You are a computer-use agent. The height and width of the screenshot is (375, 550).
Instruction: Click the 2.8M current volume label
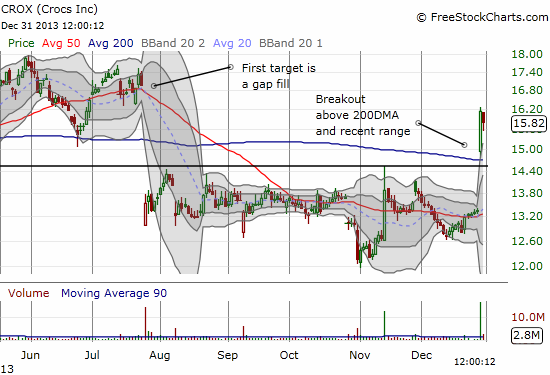pos(527,335)
